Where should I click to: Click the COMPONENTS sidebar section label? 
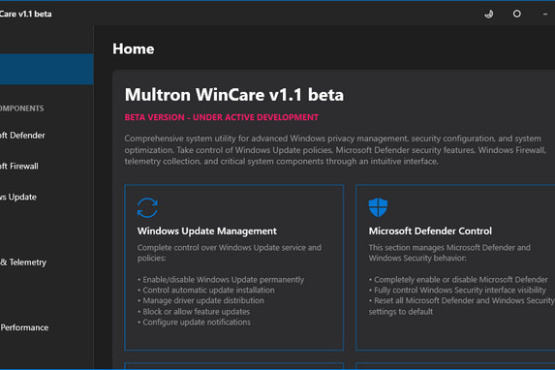click(22, 108)
